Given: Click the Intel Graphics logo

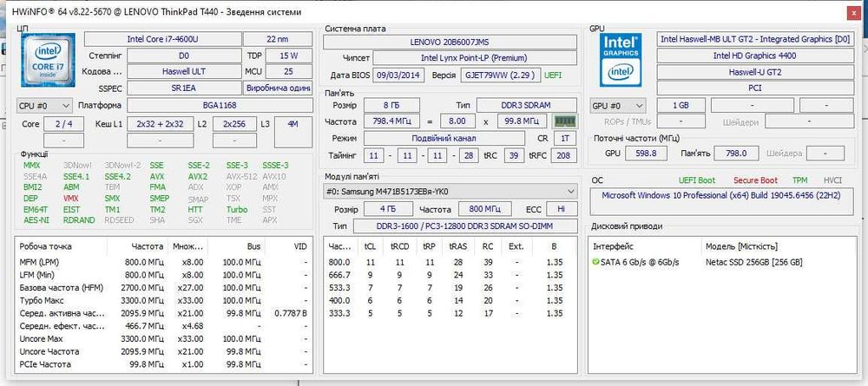Looking at the screenshot, I should [621, 60].
